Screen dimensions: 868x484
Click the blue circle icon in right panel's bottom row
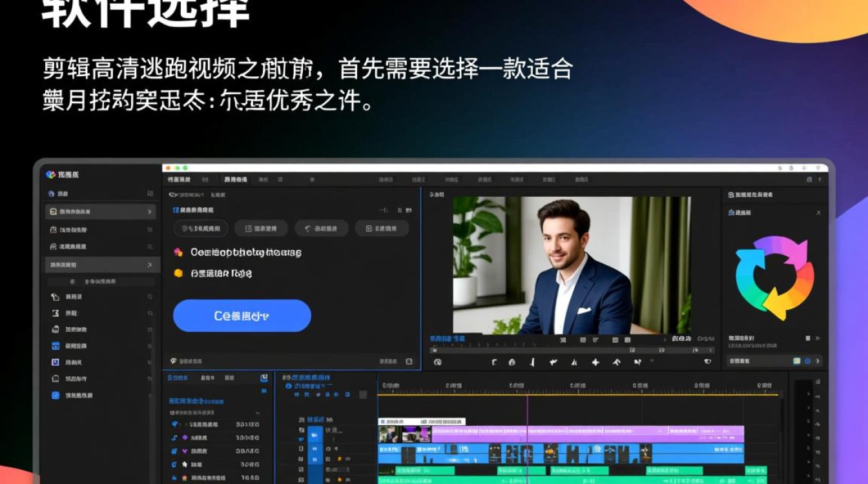(807, 361)
